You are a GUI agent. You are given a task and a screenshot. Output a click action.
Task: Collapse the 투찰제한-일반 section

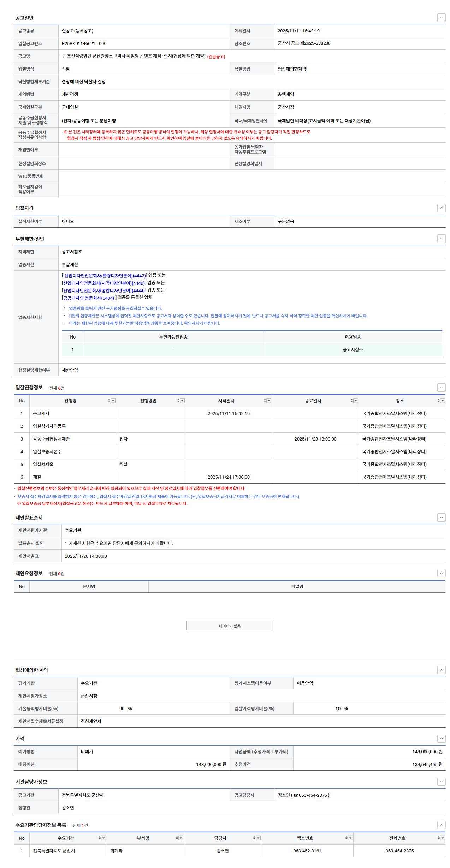441,239
